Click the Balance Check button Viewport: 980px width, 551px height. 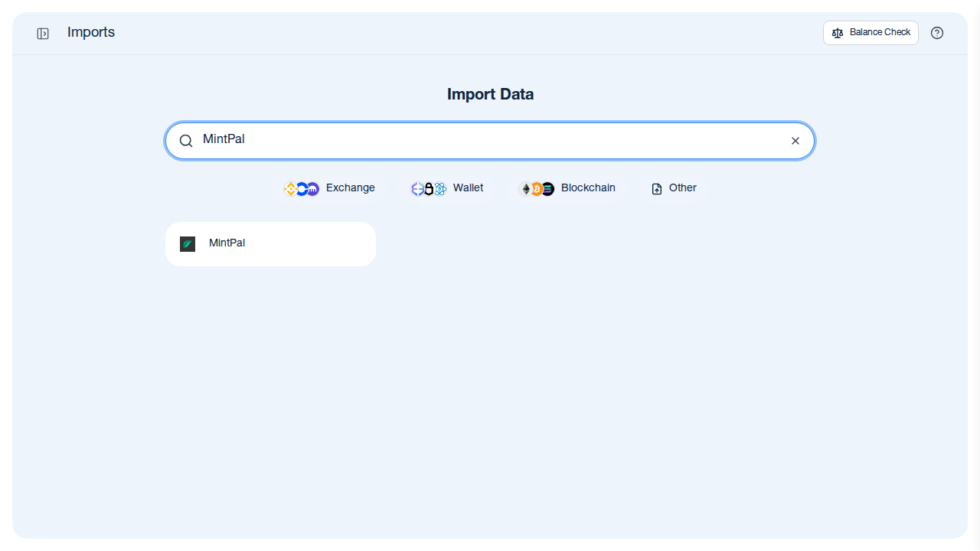[871, 33]
